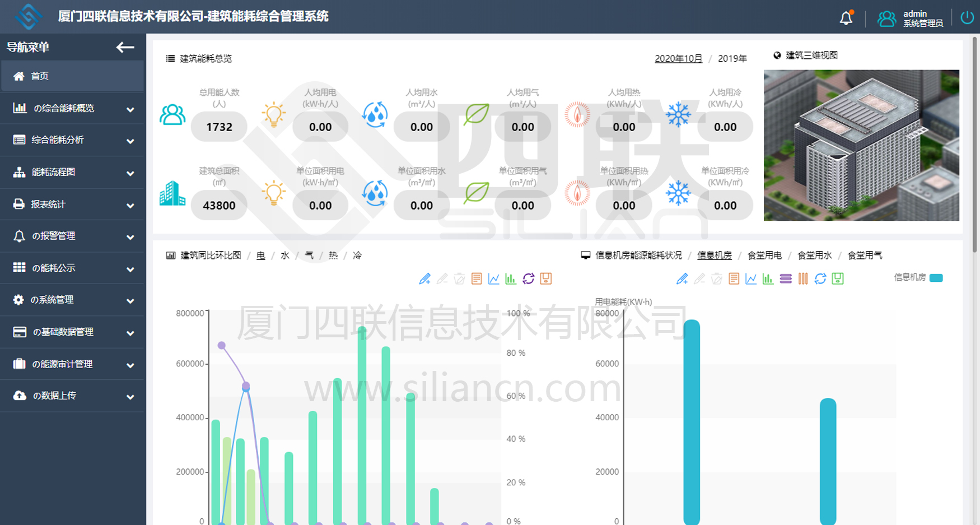This screenshot has height=525, width=980.
Task: Click the 总用能人数 people icon
Action: (x=172, y=115)
